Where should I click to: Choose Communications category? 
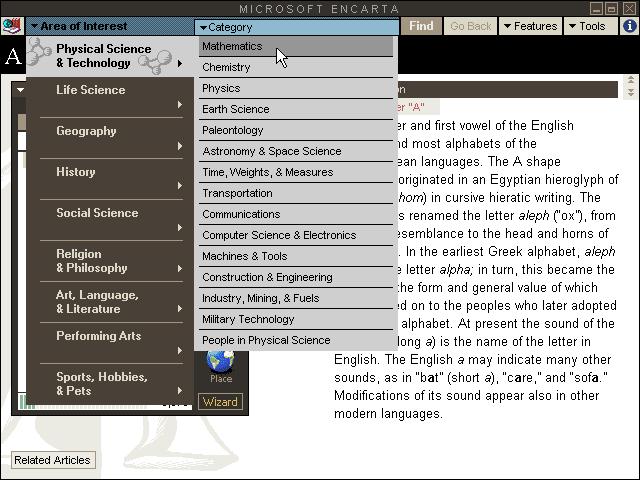tap(296, 214)
